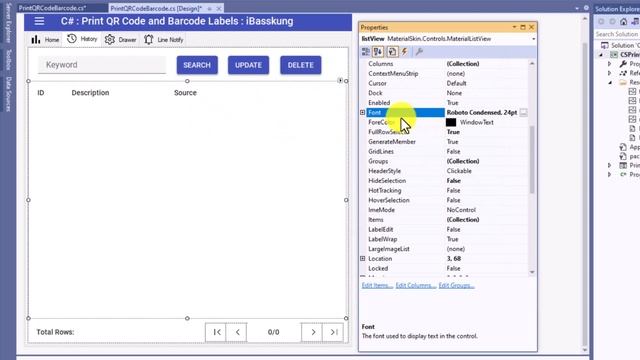
Task: Click Properties scrollbar down arrow
Action: click(531, 272)
